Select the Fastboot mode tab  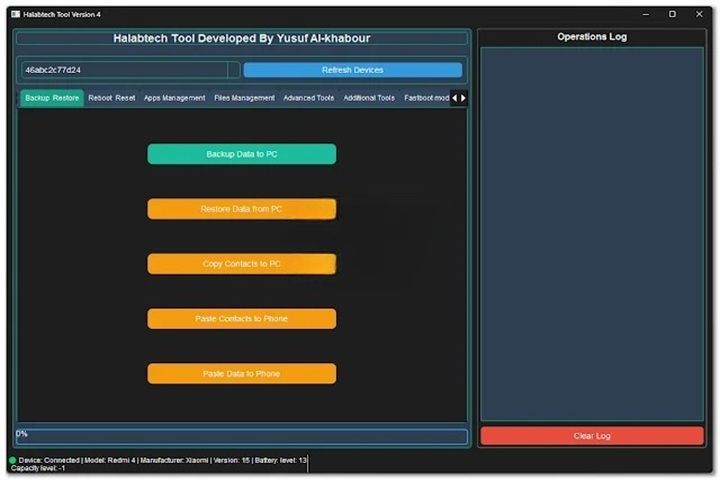coord(425,98)
